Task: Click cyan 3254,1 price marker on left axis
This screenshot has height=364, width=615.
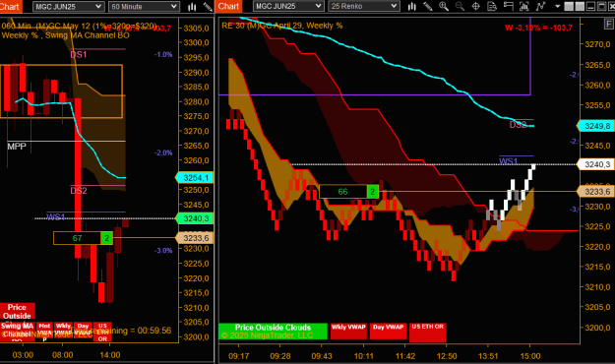Action: [195, 178]
